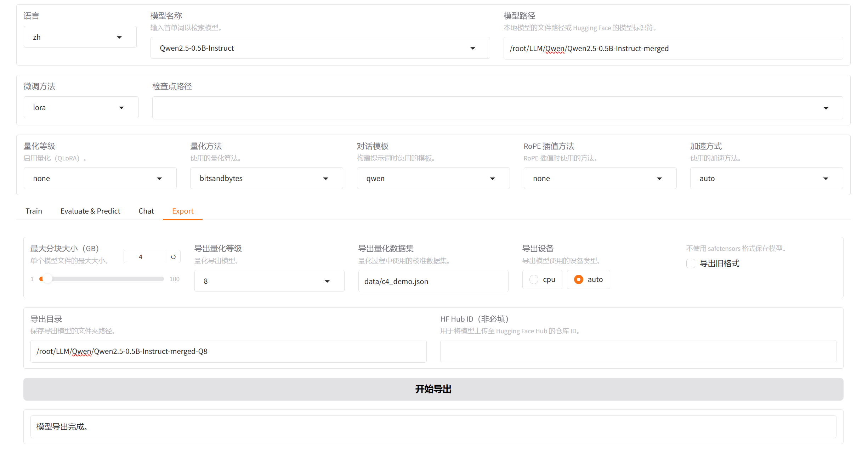Click the 开始导出 button

[433, 389]
